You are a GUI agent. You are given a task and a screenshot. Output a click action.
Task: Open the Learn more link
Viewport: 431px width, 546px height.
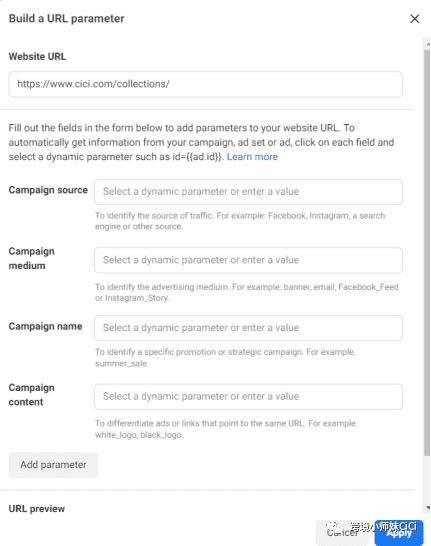click(252, 157)
